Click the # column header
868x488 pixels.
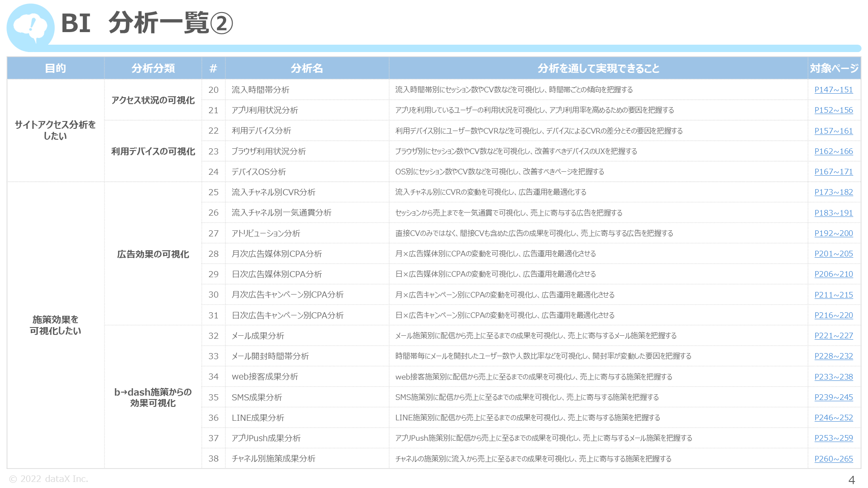214,68
